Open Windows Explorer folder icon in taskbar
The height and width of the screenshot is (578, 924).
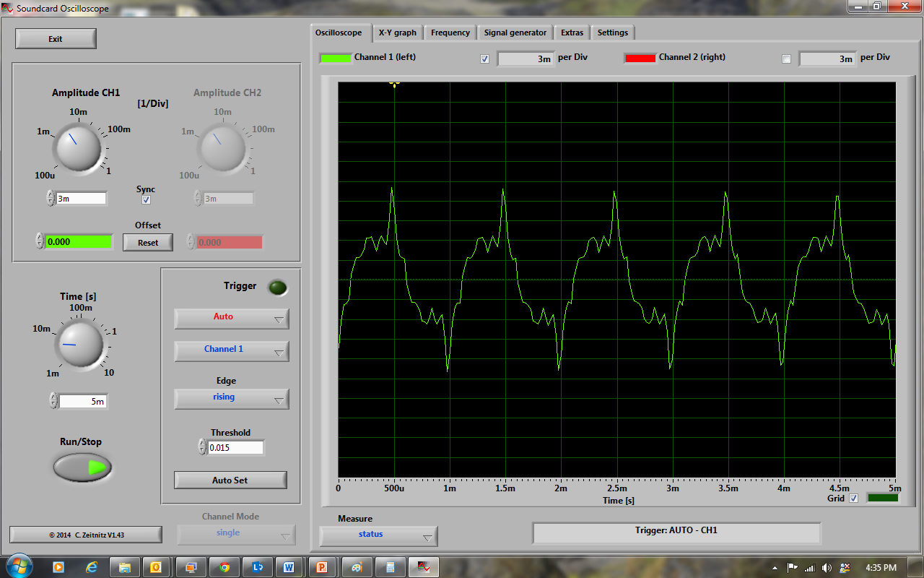[x=125, y=567]
